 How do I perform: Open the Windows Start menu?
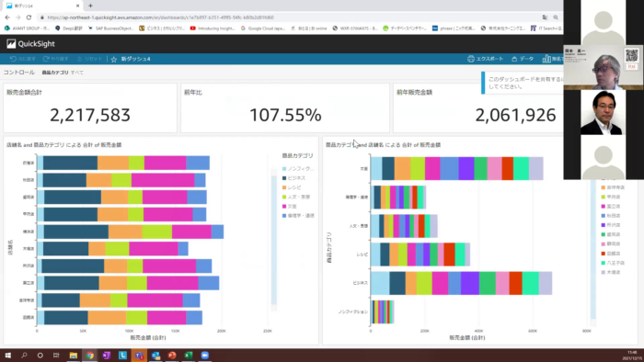(7, 356)
